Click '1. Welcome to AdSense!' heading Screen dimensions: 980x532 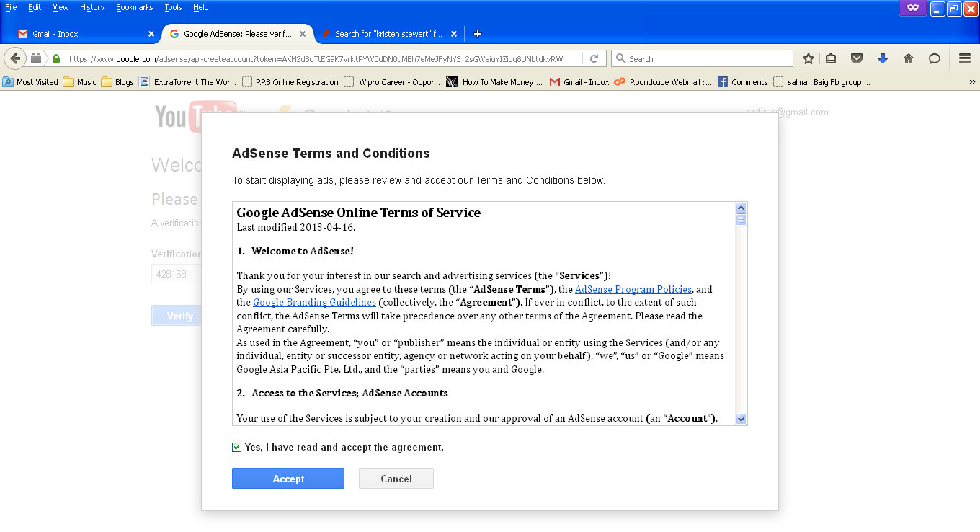tap(295, 252)
